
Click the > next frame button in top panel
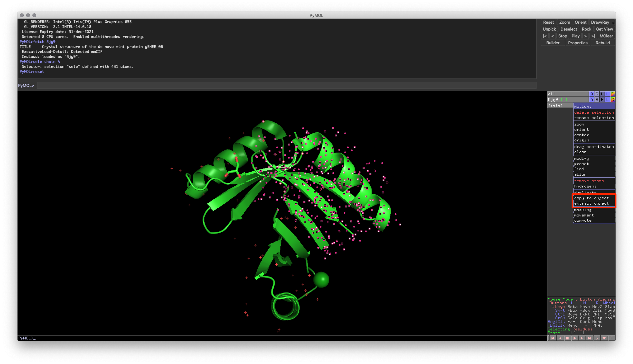585,36
